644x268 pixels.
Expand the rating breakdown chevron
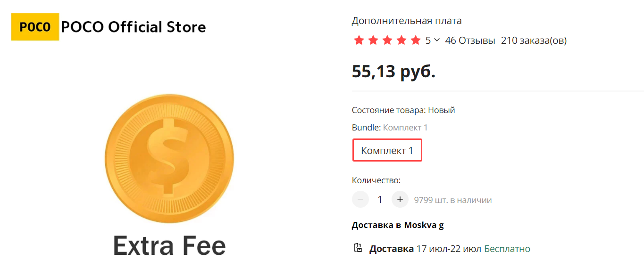pos(436,40)
